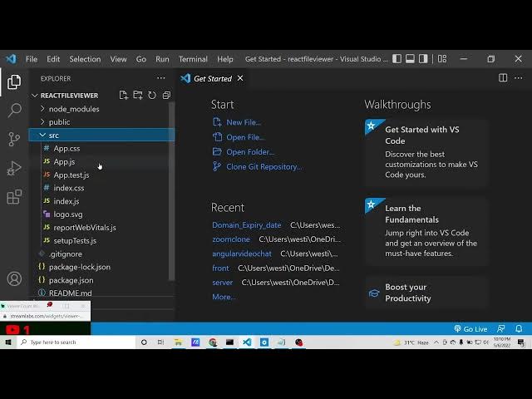The height and width of the screenshot is (399, 532).
Task: Open editor more actions ellipsis
Action: click(519, 78)
